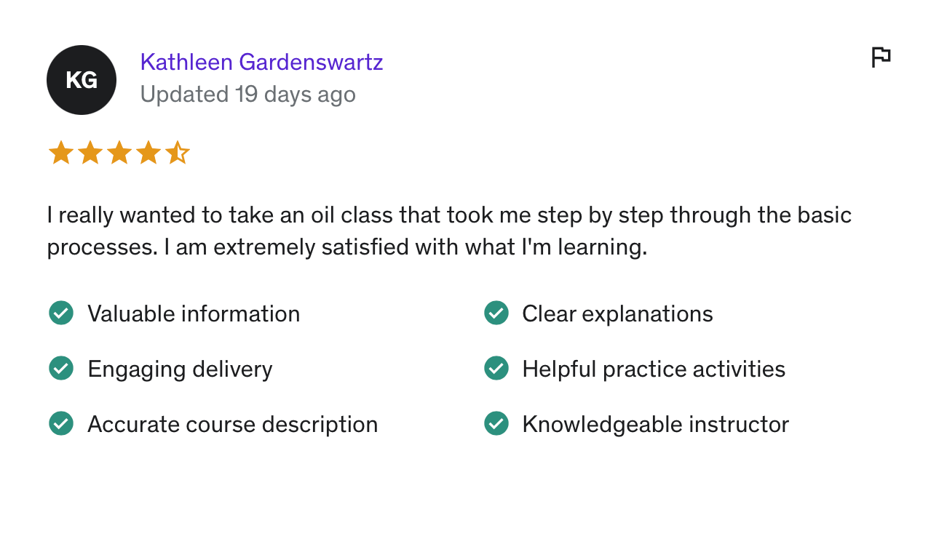Click the report flag icon
The image size is (939, 560).
(881, 57)
